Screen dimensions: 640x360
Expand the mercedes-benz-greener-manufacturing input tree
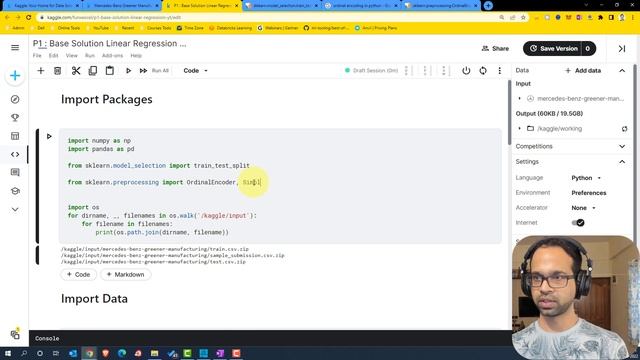pos(520,98)
